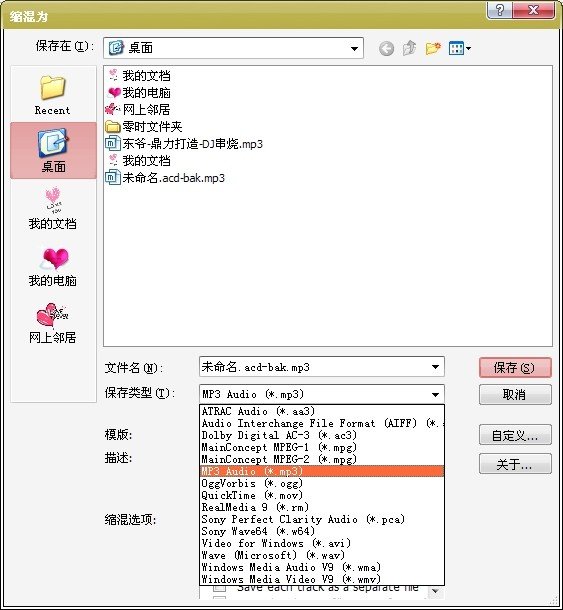Choose ATRAC Audio (*.aa3) format
Viewport: 563px width, 610px height.
tap(322, 411)
